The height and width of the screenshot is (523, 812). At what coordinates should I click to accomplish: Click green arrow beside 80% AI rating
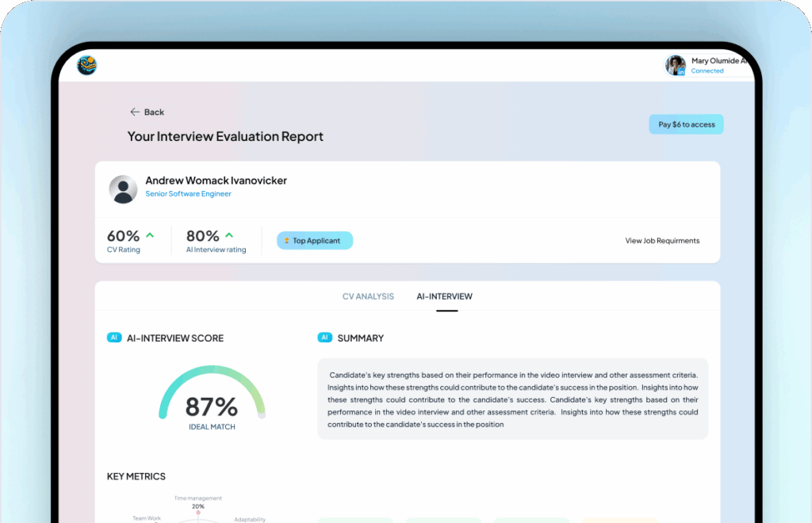pyautogui.click(x=229, y=235)
